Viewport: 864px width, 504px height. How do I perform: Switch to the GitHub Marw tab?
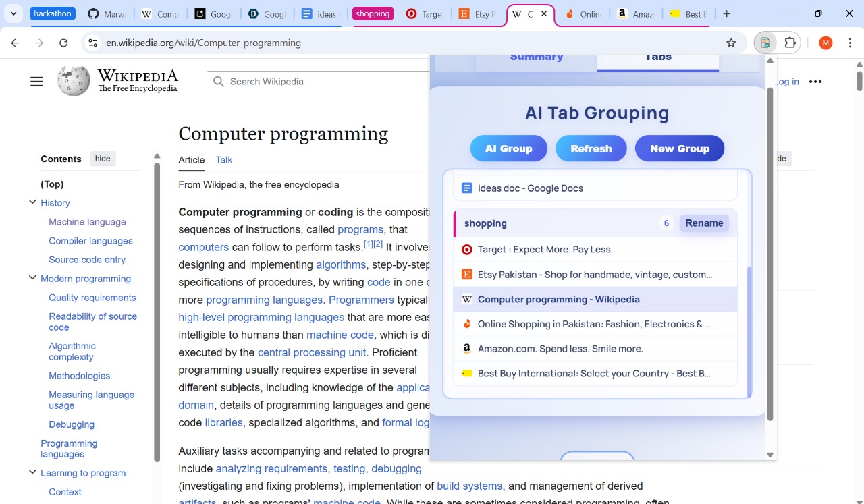pos(107,13)
